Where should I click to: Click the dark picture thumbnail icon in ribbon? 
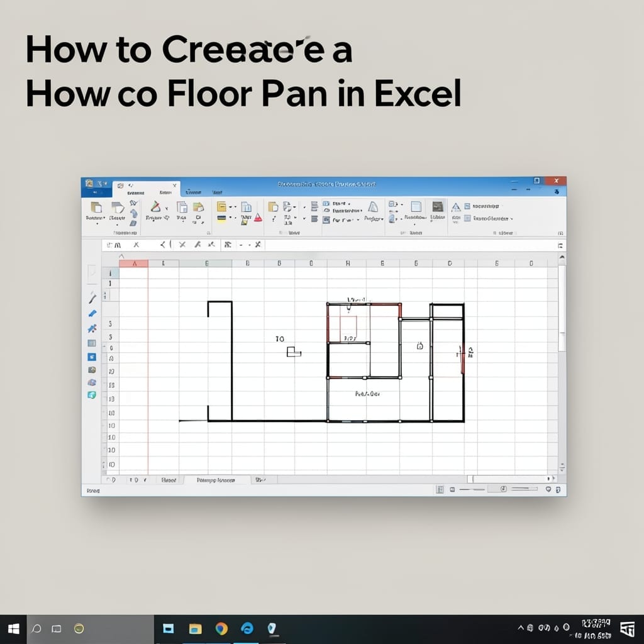pyautogui.click(x=438, y=206)
